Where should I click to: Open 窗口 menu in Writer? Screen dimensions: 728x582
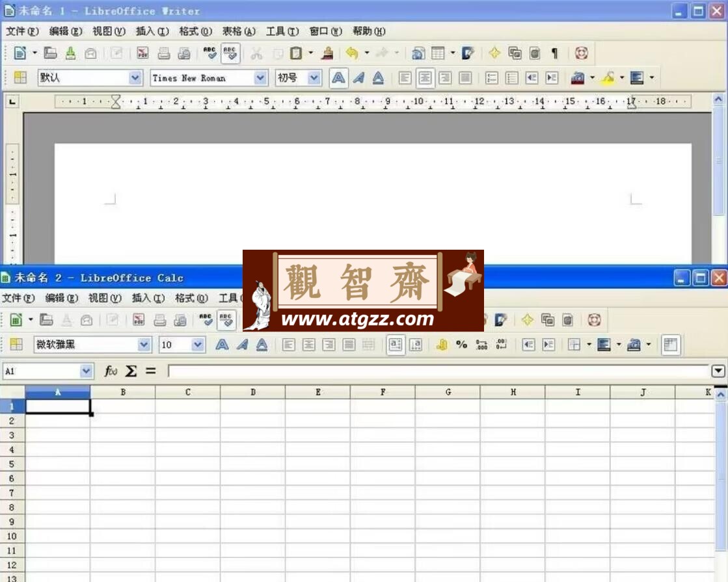click(325, 31)
